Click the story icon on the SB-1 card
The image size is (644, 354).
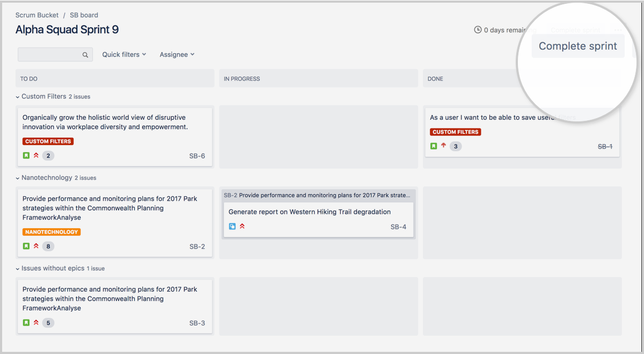[434, 146]
